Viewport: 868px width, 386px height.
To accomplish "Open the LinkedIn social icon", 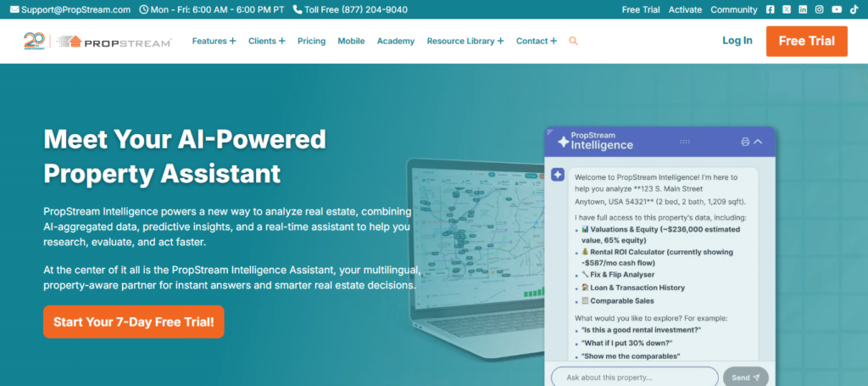I will point(803,9).
